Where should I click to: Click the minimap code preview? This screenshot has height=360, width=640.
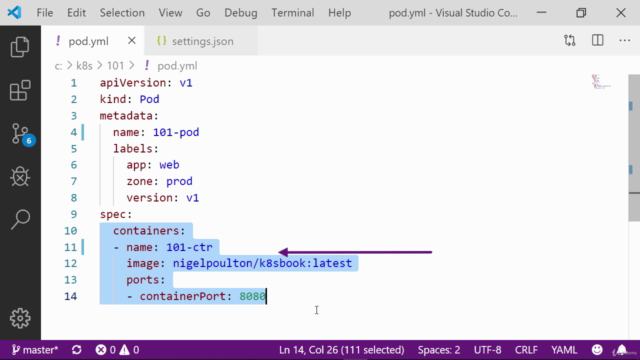tap(601, 82)
